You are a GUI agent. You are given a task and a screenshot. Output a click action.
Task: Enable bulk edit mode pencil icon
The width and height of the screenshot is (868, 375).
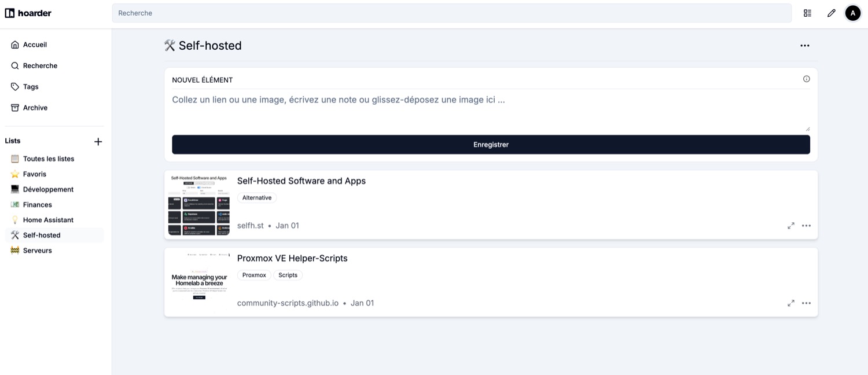(831, 13)
